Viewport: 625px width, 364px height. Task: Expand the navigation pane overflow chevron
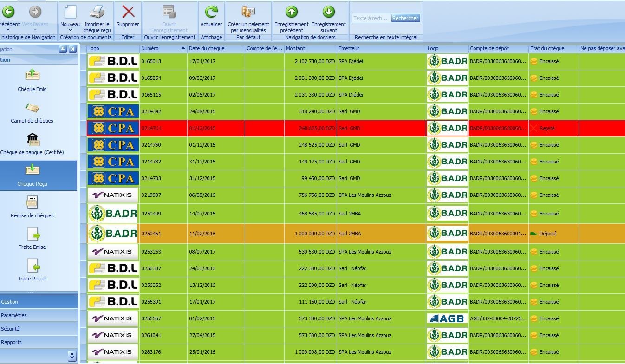(72, 356)
